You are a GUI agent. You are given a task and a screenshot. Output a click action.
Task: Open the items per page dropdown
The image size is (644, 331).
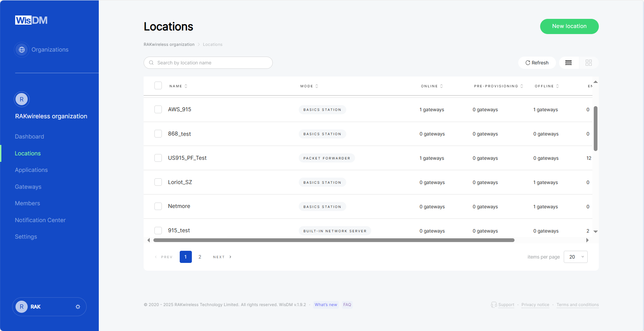tap(576, 257)
